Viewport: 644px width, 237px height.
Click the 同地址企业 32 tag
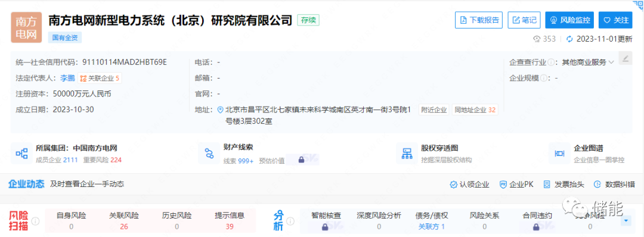(x=475, y=110)
